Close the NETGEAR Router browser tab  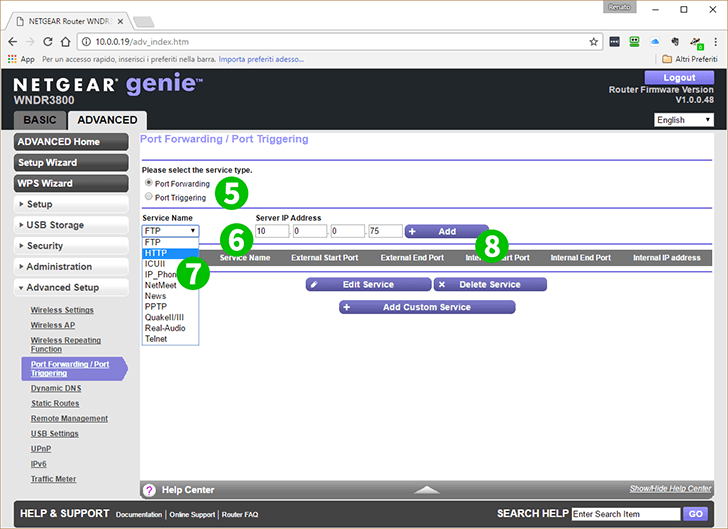pos(120,21)
